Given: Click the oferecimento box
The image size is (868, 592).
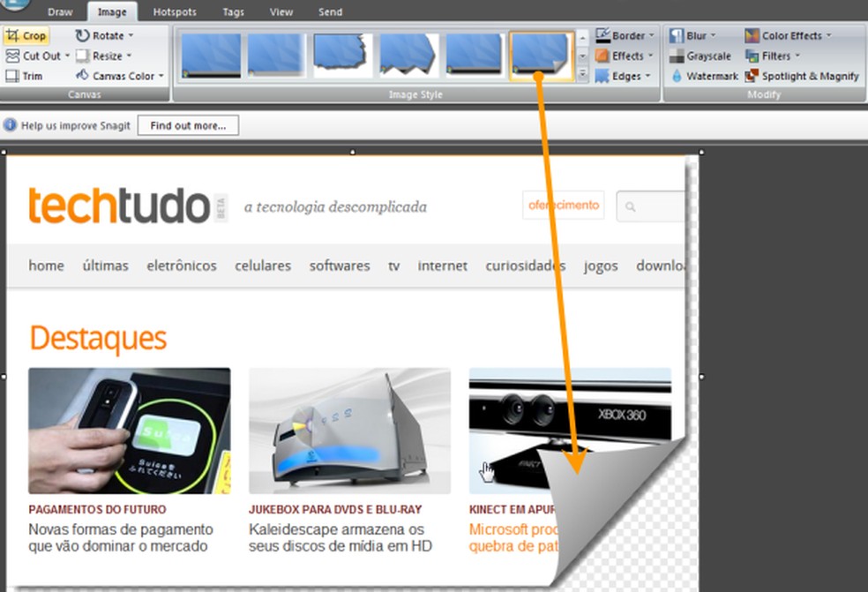Looking at the screenshot, I should point(564,206).
